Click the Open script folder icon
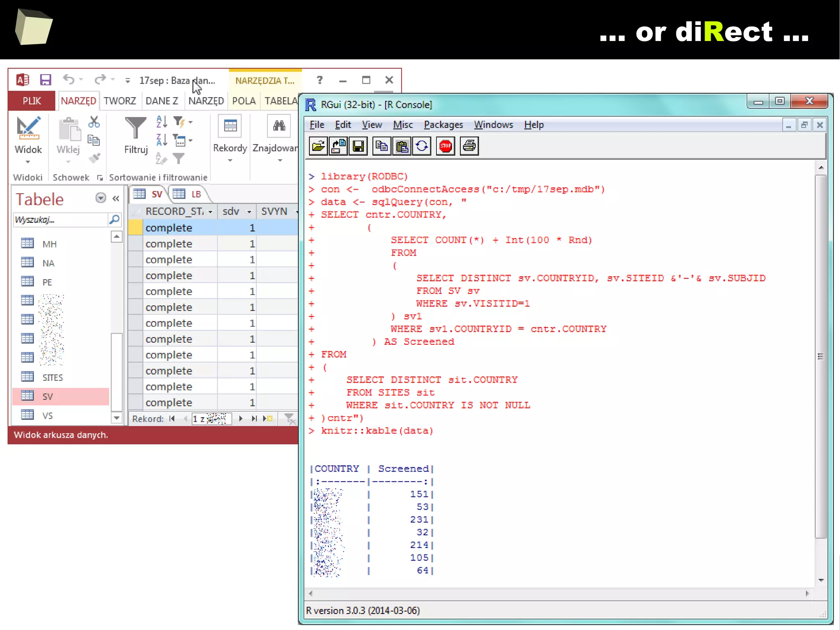The image size is (840, 630). [318, 146]
